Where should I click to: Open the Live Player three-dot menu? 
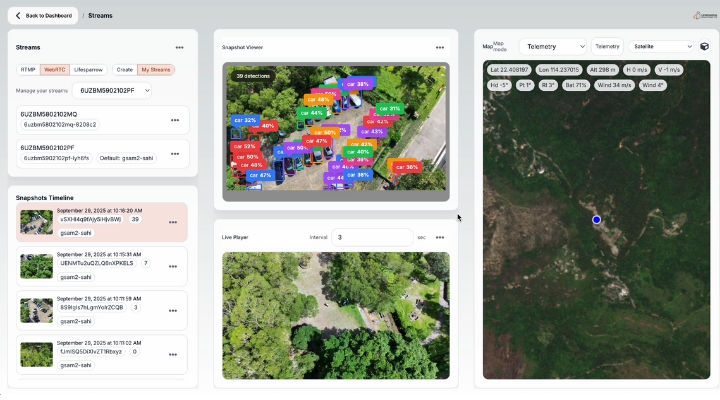click(439, 237)
